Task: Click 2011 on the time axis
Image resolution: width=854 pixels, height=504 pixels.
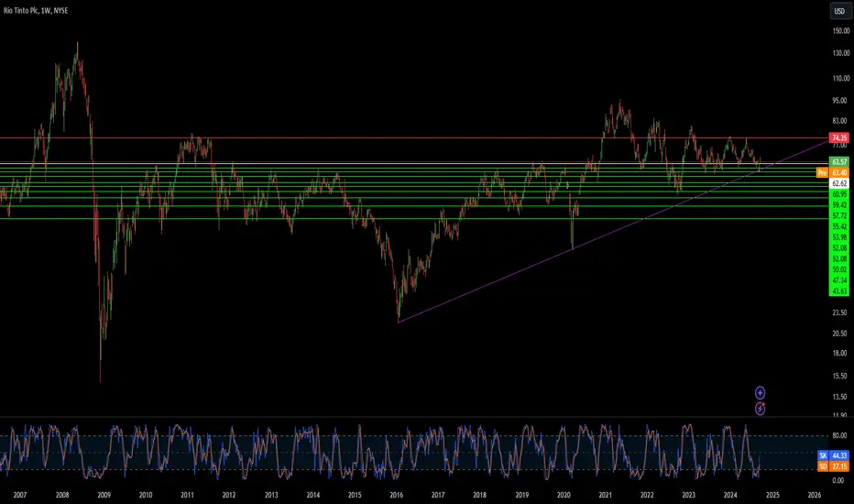Action: click(x=187, y=495)
